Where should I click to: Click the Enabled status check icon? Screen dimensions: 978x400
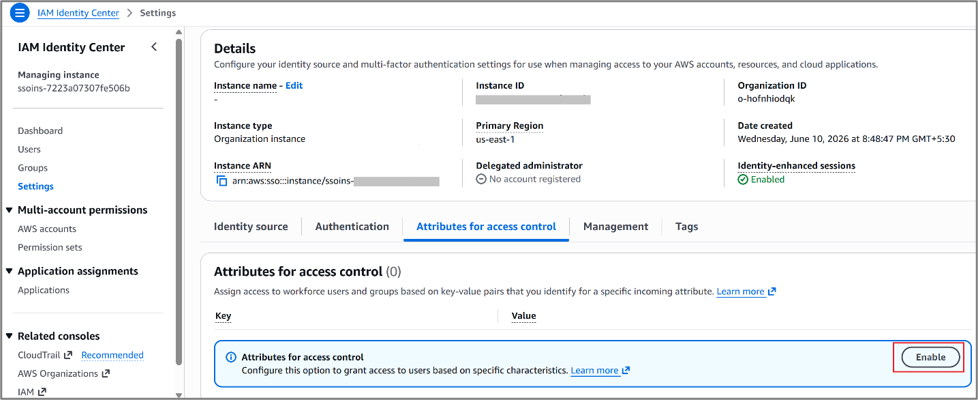[742, 179]
